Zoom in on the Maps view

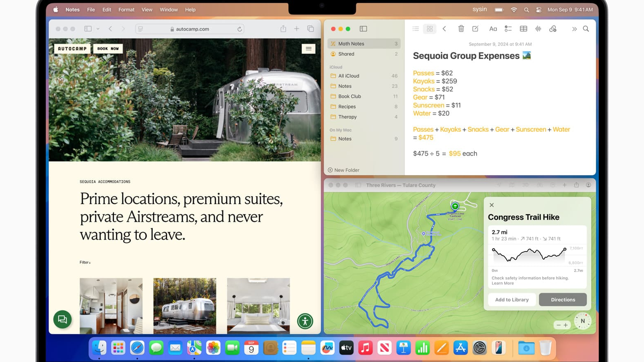(x=566, y=325)
